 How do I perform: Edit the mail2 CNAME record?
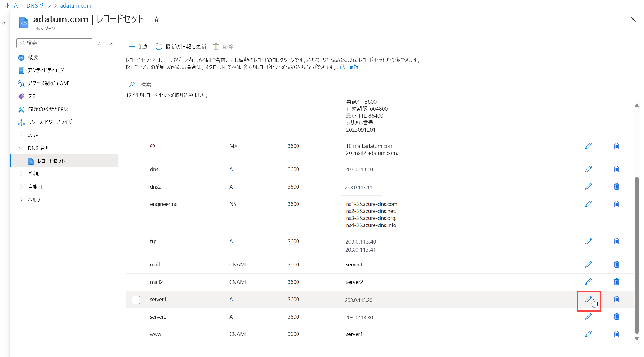pyautogui.click(x=588, y=282)
